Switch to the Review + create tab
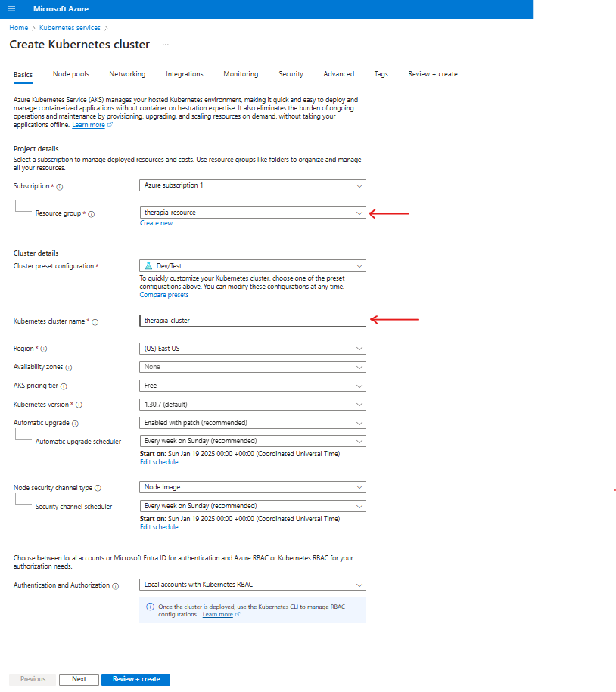Image resolution: width=616 pixels, height=692 pixels. coord(433,74)
